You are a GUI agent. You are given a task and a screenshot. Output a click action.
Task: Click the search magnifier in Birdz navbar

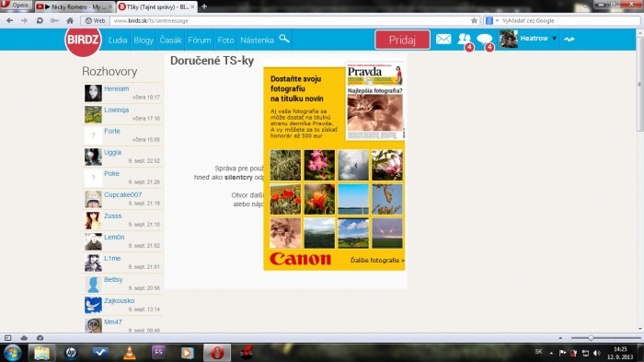(284, 39)
